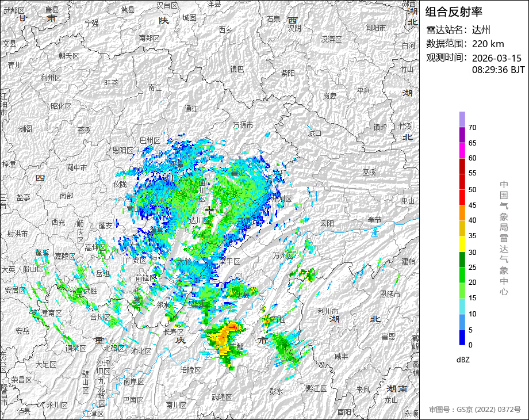
Task: Click the '汉滨区' map label
Action: pos(332,40)
